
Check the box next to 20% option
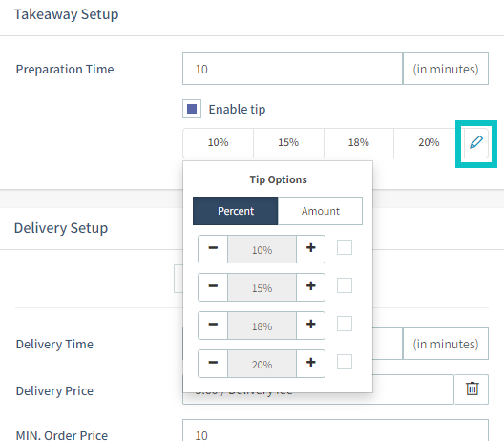[345, 362]
